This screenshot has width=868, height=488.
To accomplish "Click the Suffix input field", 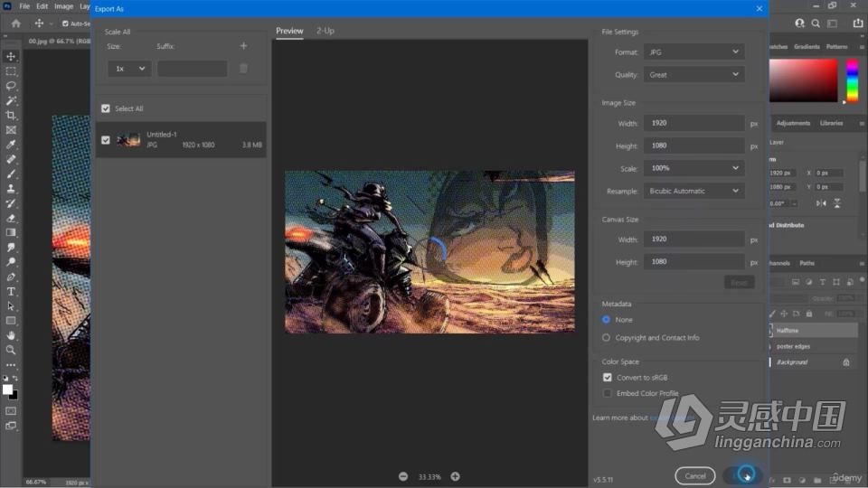I will (x=192, y=69).
